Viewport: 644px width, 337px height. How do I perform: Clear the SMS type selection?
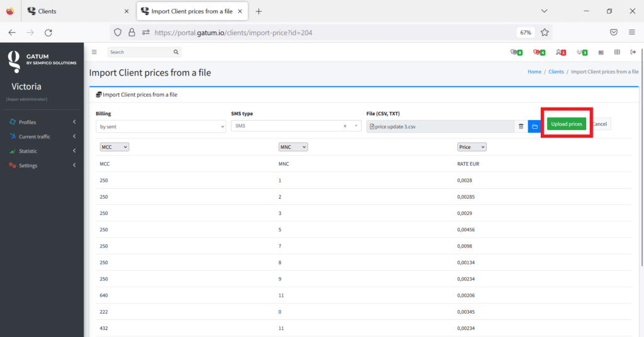(345, 126)
